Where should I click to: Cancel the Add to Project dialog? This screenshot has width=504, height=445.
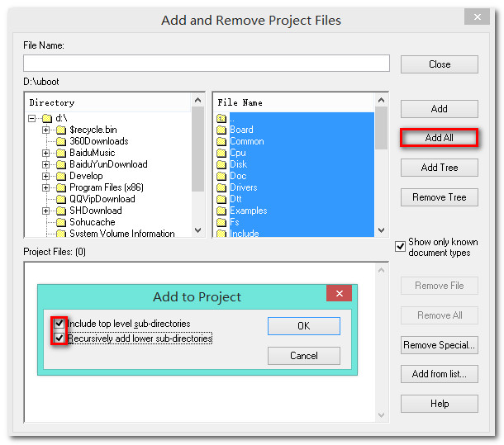point(304,356)
